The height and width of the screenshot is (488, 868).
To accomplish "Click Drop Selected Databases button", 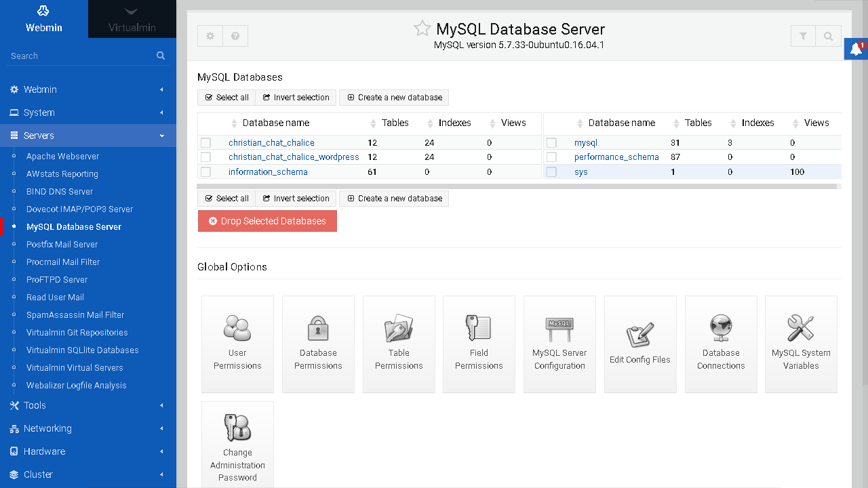I will (x=267, y=221).
